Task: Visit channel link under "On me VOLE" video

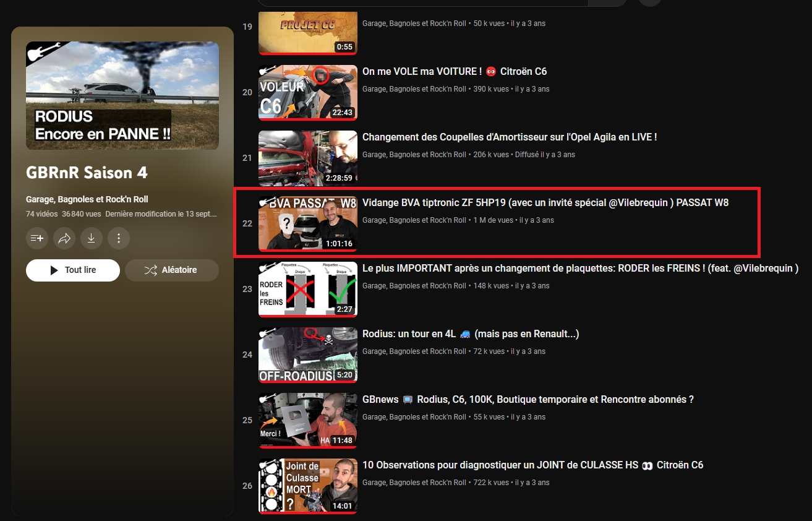Action: coord(414,89)
